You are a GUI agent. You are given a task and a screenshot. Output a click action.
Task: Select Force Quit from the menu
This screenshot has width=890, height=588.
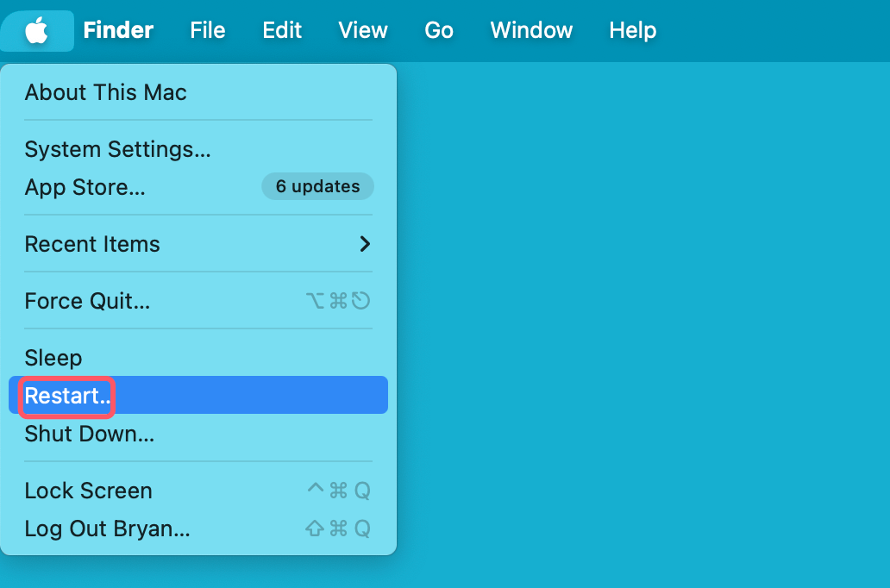(x=87, y=301)
